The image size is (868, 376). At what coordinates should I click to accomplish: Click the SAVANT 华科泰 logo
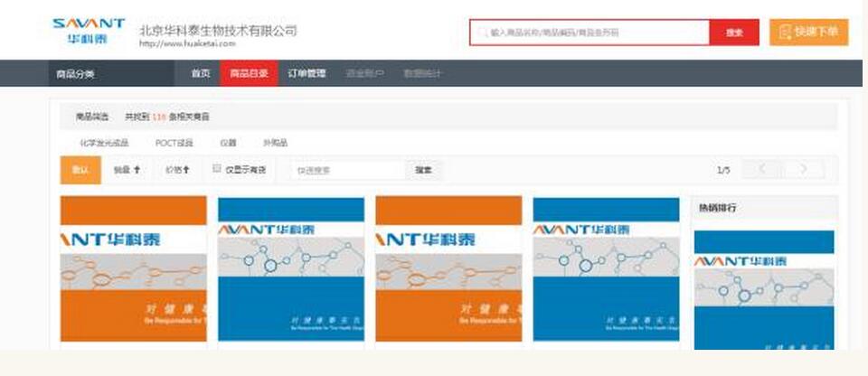pyautogui.click(x=89, y=32)
